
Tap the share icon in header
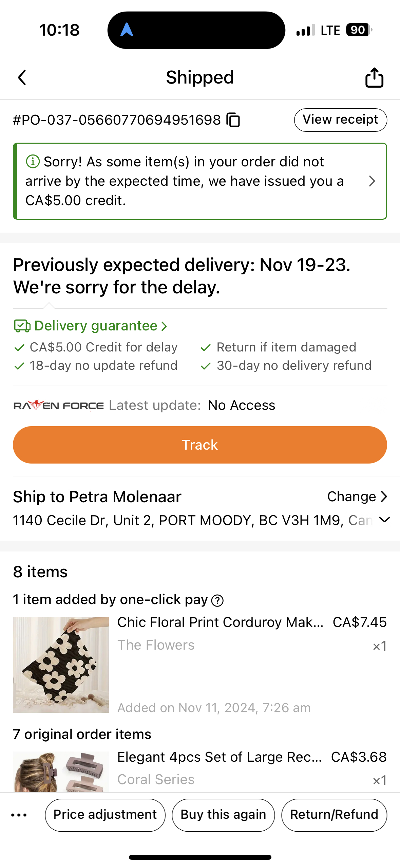374,78
